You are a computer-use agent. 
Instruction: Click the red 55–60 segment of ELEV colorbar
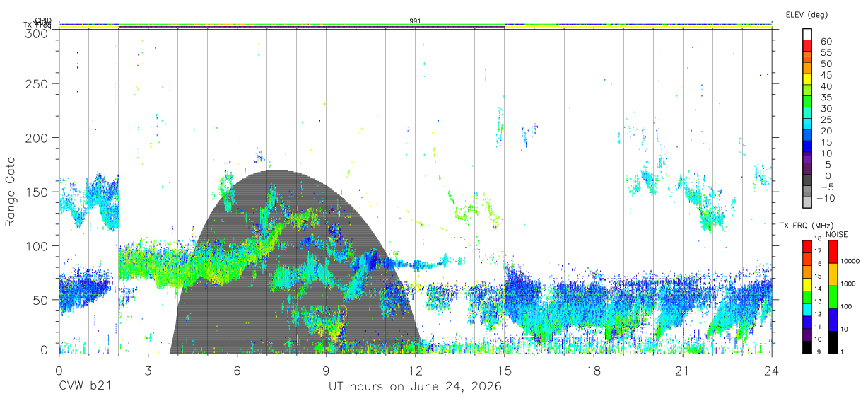(x=807, y=46)
